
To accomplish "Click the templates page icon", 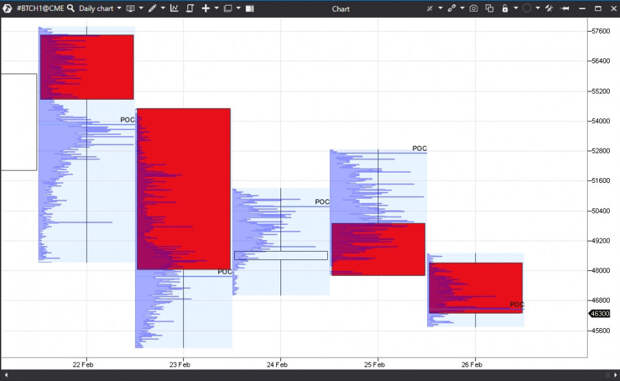I will [x=190, y=8].
